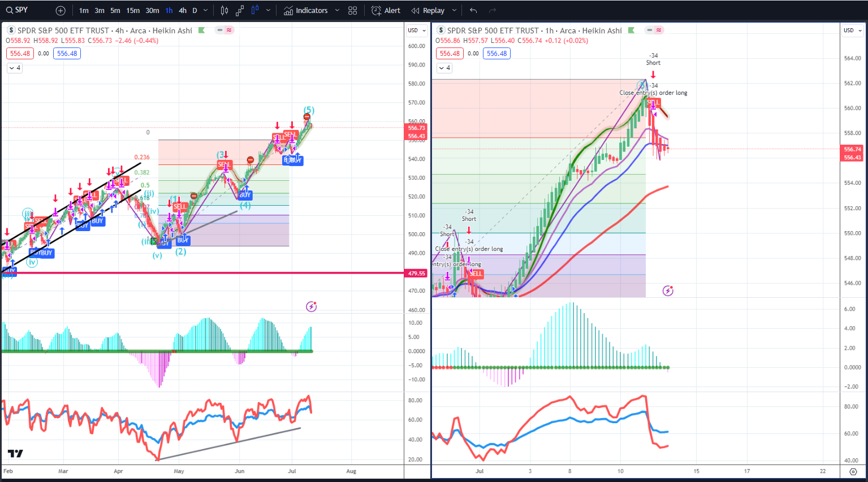Select the (3) Elliott wave label
Screen dimensions: 868x482
coord(222,154)
